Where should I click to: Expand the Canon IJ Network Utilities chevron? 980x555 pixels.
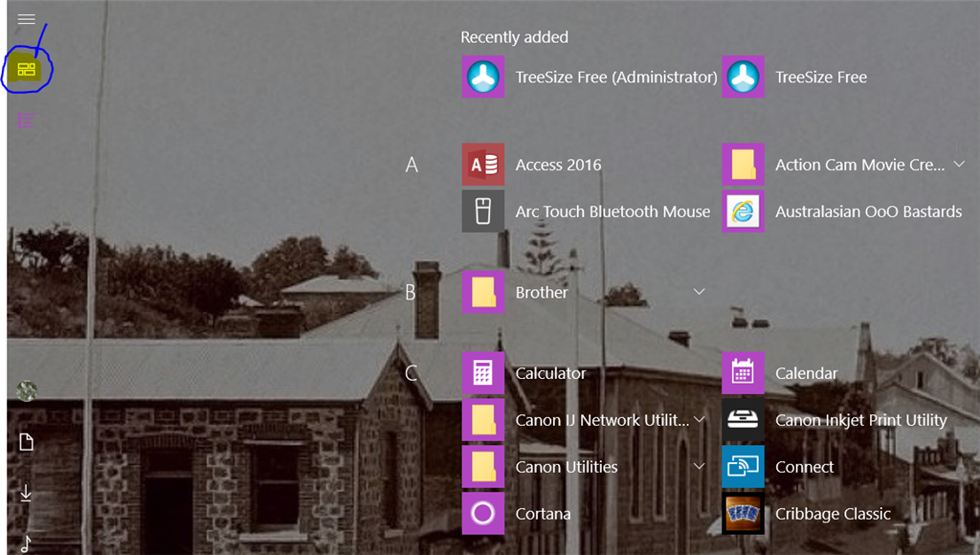click(700, 419)
